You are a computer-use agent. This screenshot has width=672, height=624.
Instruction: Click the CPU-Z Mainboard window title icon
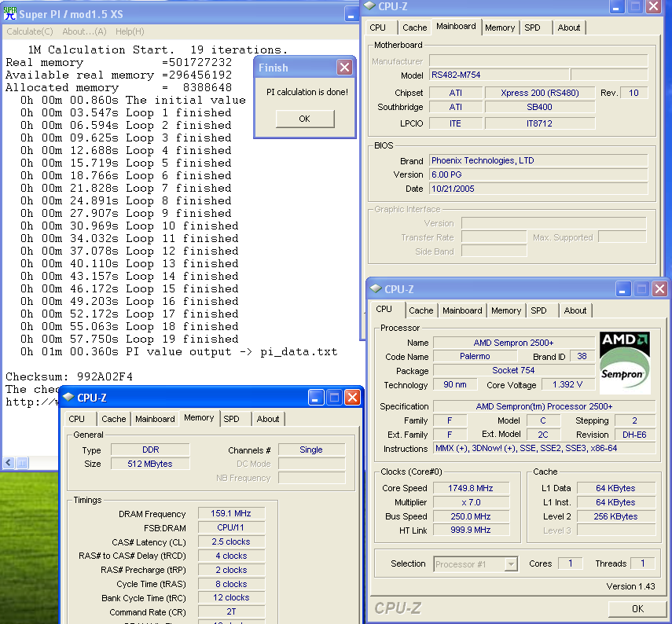[369, 6]
